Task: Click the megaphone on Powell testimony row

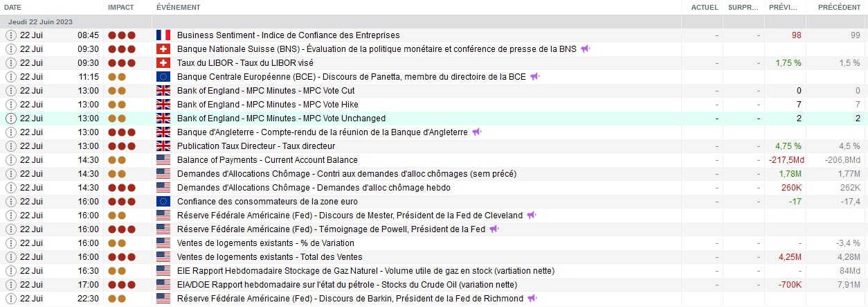Action: pos(494,229)
